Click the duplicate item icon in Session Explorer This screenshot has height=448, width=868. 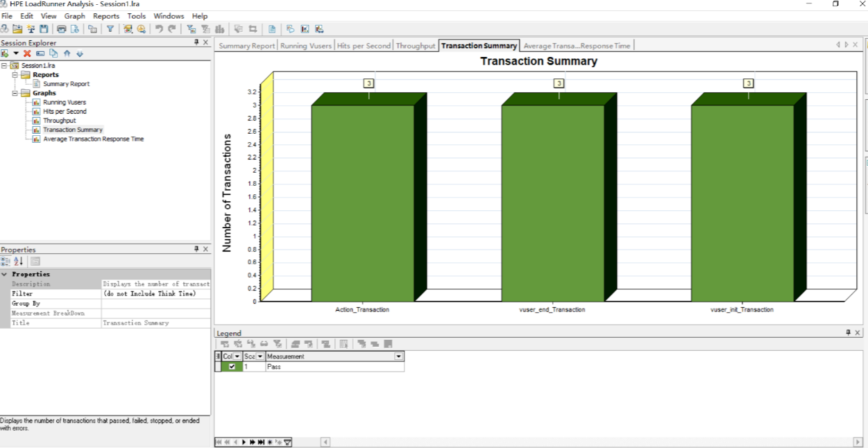[53, 53]
